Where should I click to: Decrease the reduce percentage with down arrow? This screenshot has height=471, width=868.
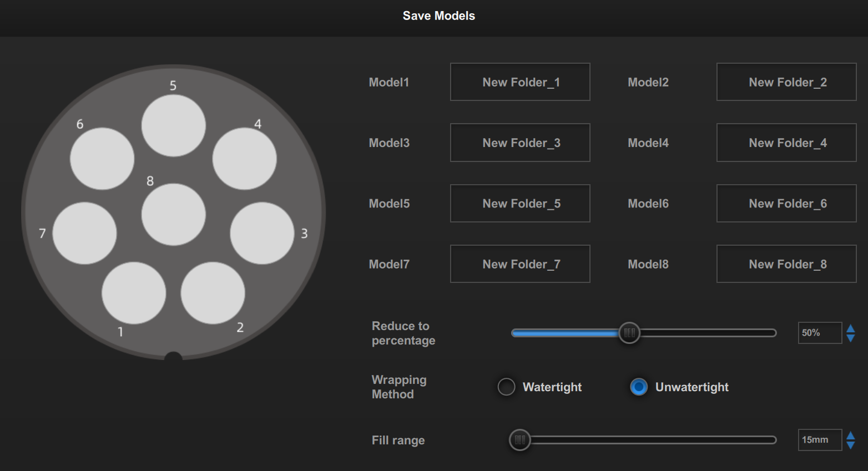[x=850, y=338]
